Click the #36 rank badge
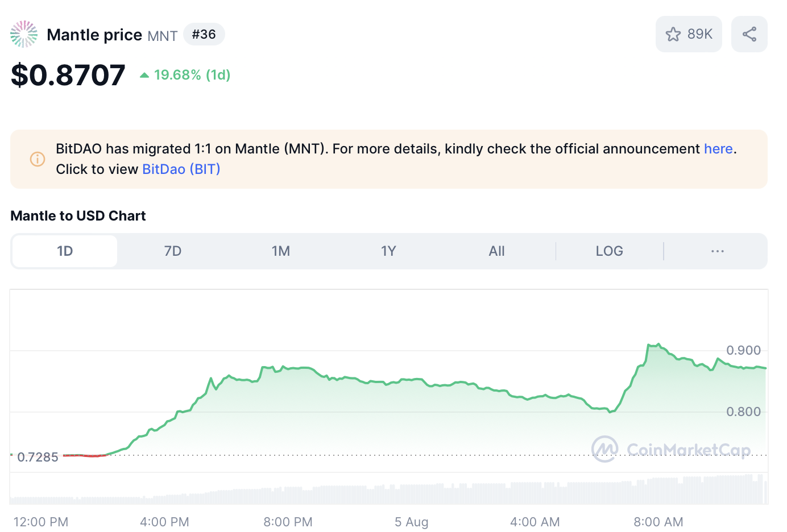The height and width of the screenshot is (532, 787). click(x=204, y=34)
